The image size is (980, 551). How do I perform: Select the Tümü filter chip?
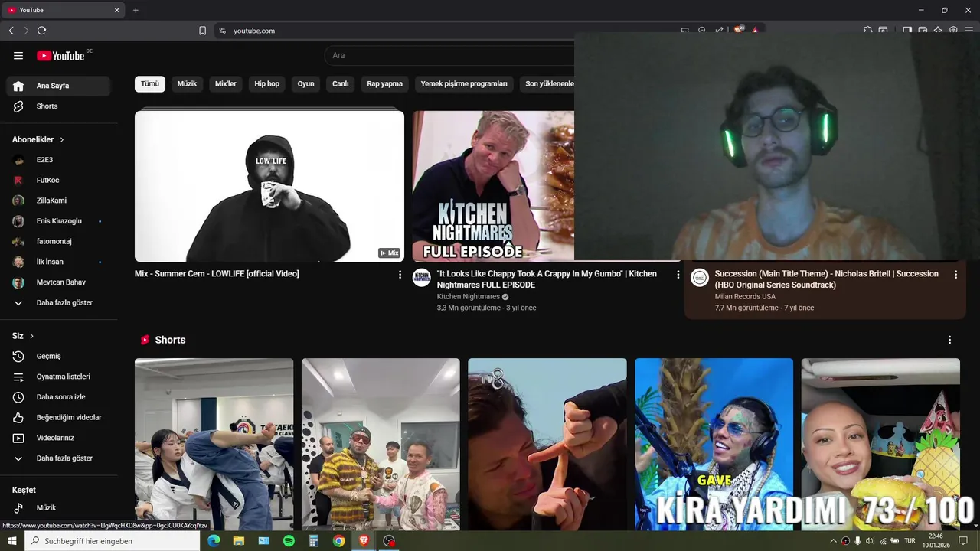(150, 84)
